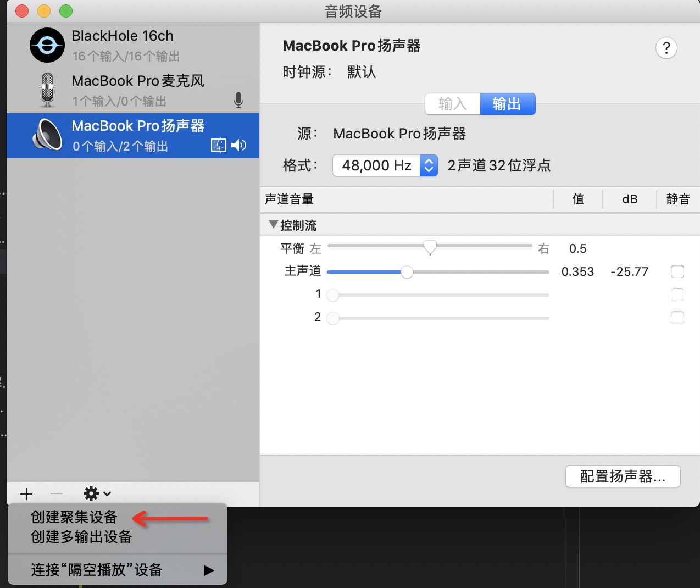700x588 pixels.
Task: Click the yellow minimize window button
Action: pos(44,11)
